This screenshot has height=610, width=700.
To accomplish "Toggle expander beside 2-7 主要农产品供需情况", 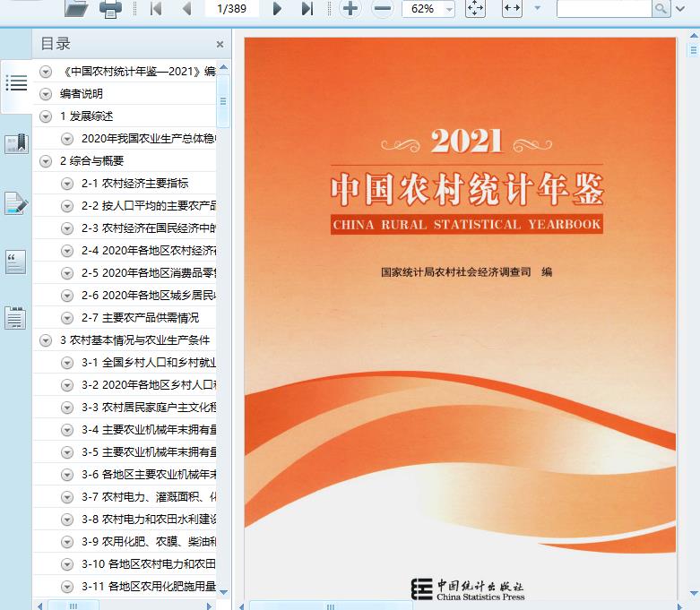I will click(67, 318).
